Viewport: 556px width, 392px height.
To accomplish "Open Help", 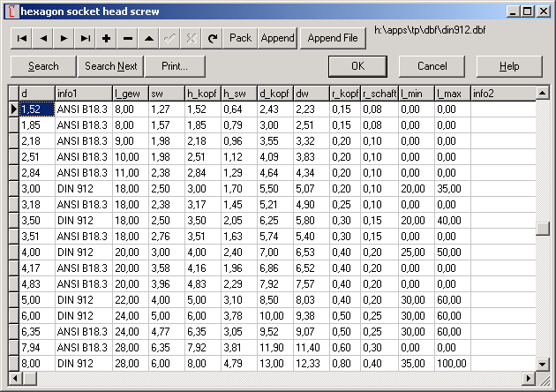I will (x=509, y=66).
